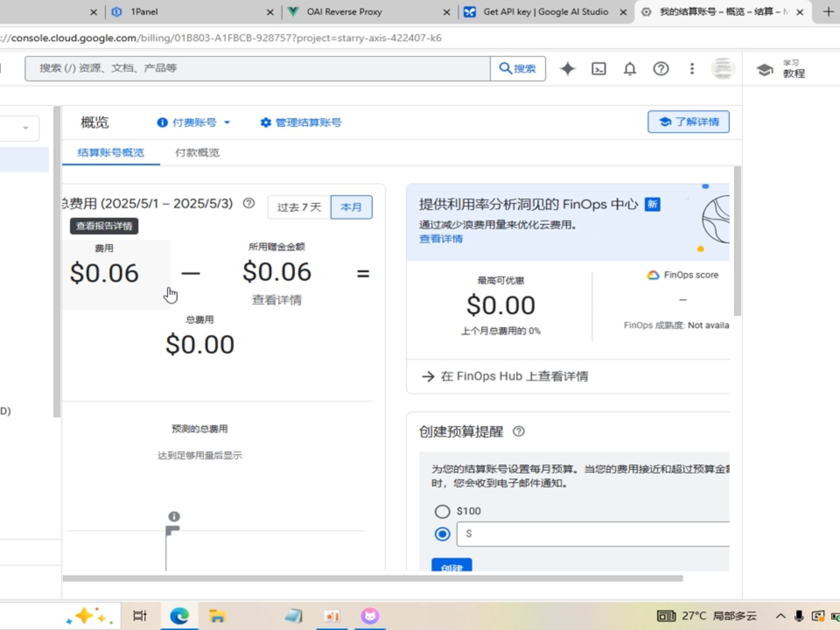Switch to the 付款概览 tab
This screenshot has width=840, height=630.
pos(197,153)
